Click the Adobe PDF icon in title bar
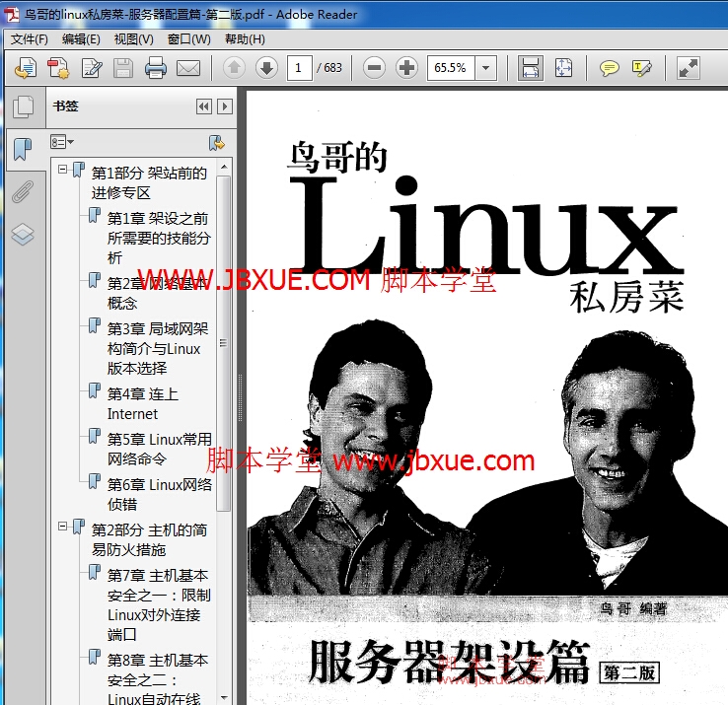The image size is (728, 705). pos(11,15)
